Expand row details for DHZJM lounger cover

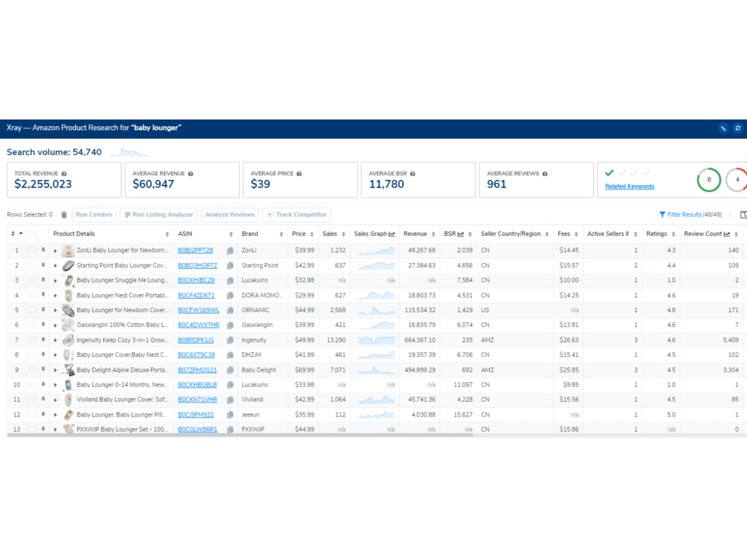tap(55, 355)
